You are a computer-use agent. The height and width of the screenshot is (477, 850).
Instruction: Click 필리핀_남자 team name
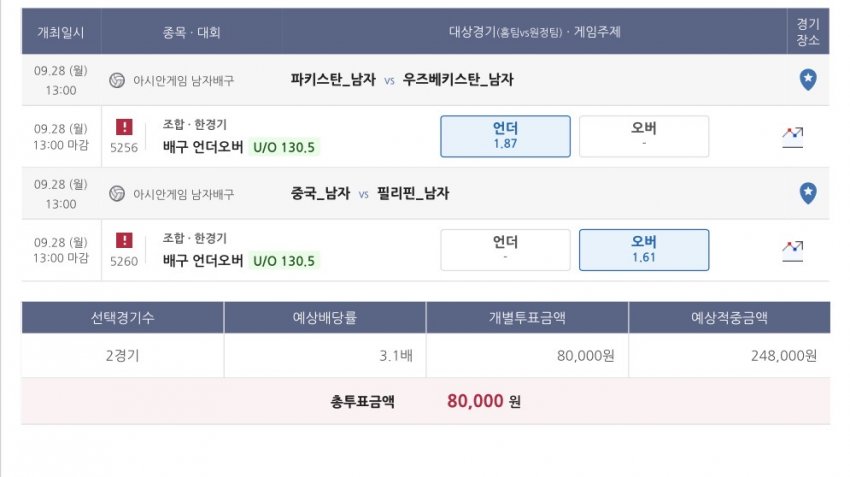(x=413, y=193)
